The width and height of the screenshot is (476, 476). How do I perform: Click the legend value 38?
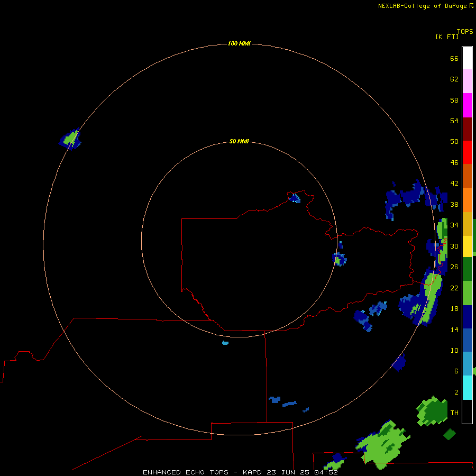point(454,204)
